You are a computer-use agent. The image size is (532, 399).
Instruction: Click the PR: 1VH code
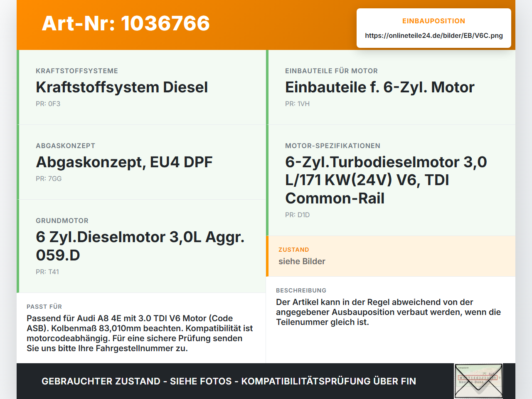click(x=298, y=104)
